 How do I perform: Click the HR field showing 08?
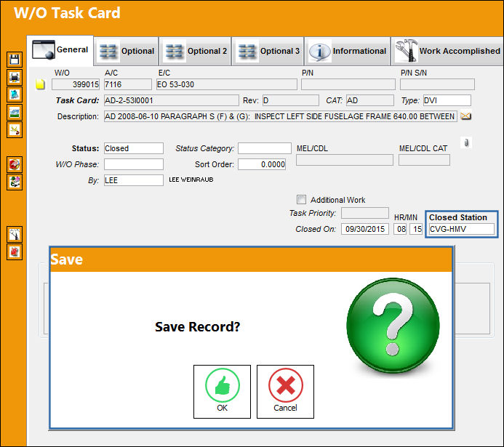coord(400,229)
